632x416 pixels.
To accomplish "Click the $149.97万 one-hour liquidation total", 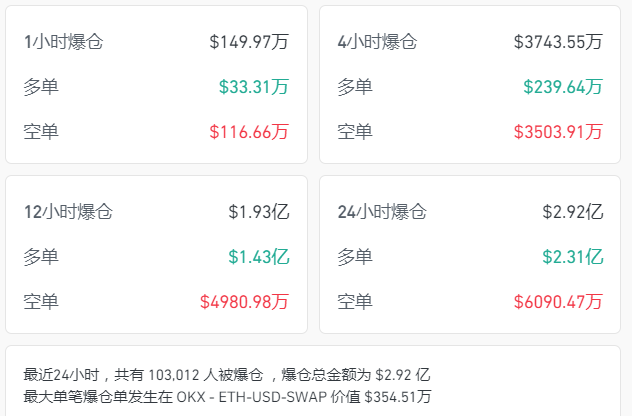I will click(249, 42).
